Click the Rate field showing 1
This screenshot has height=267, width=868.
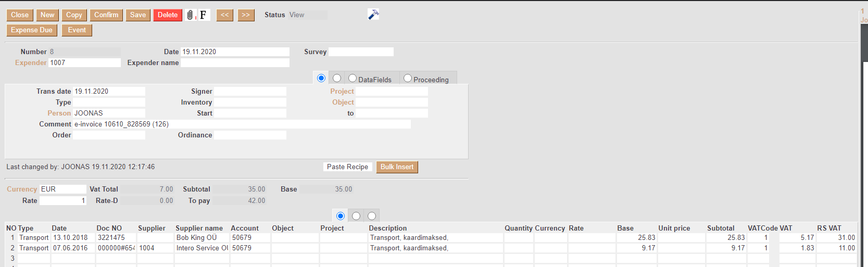coord(63,200)
